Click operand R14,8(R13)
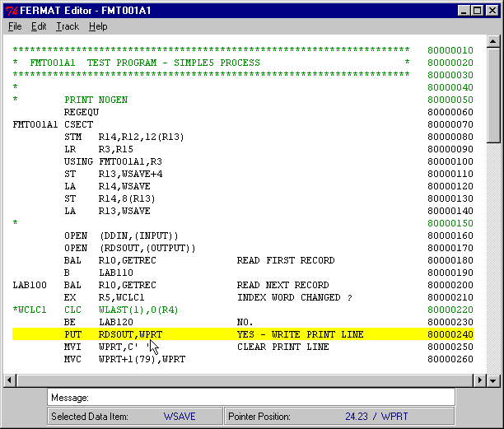The width and height of the screenshot is (504, 429). click(127, 198)
